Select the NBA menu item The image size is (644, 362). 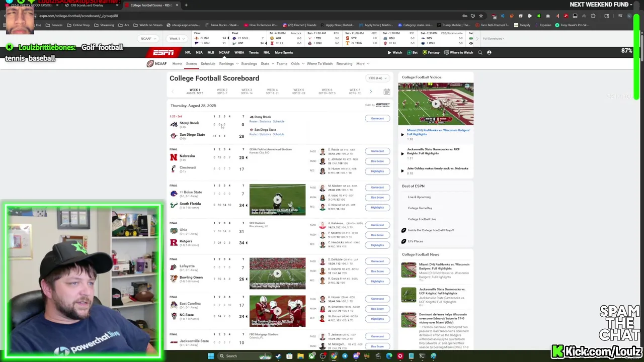pos(199,52)
